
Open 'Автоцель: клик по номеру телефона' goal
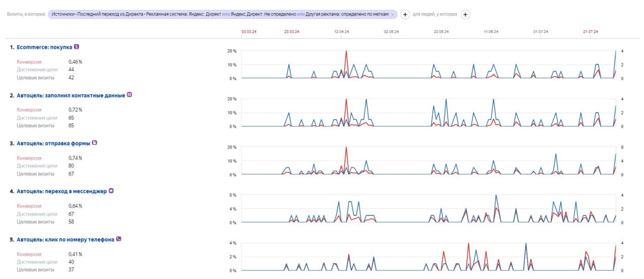(65, 240)
